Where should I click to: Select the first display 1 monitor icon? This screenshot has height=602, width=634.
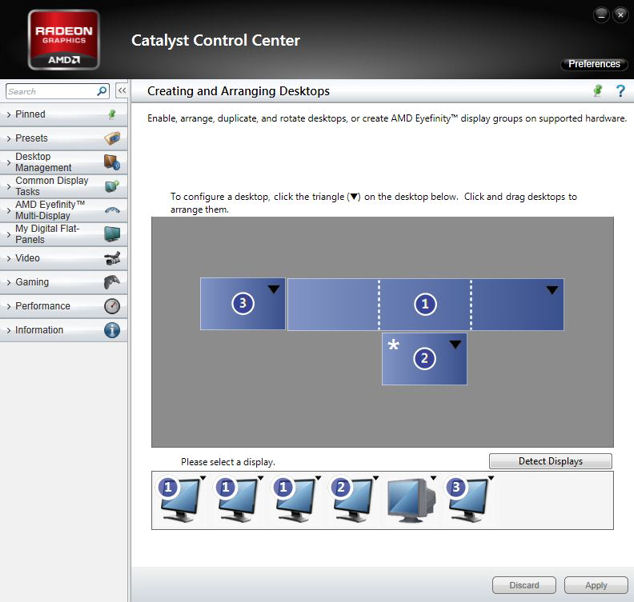pos(179,500)
